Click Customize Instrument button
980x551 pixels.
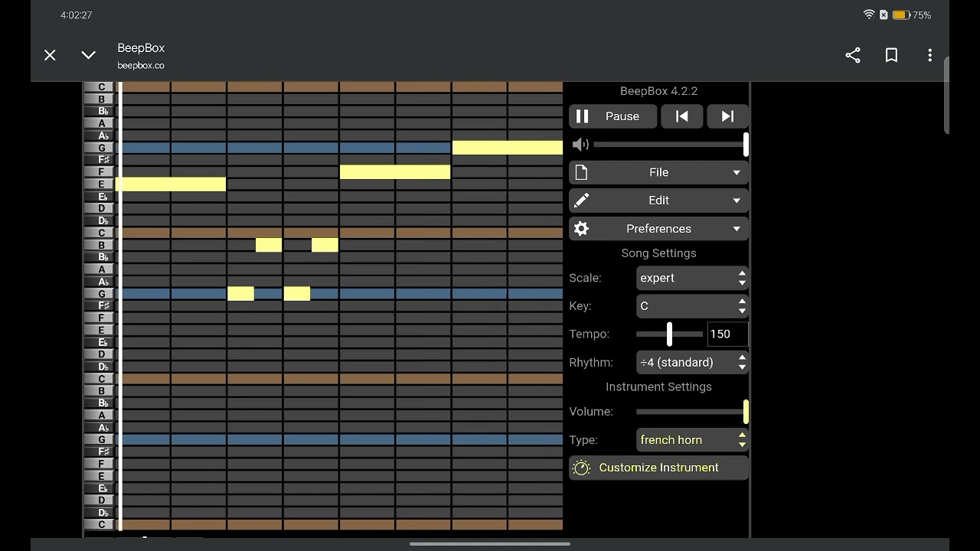(658, 468)
